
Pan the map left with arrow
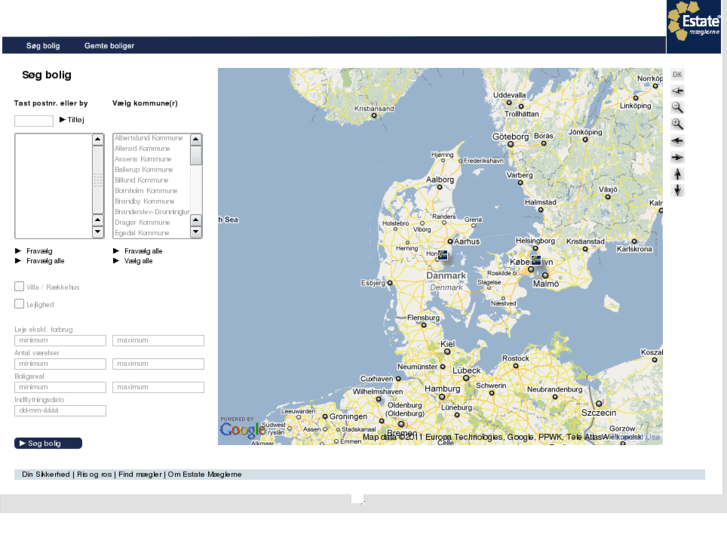pos(678,141)
